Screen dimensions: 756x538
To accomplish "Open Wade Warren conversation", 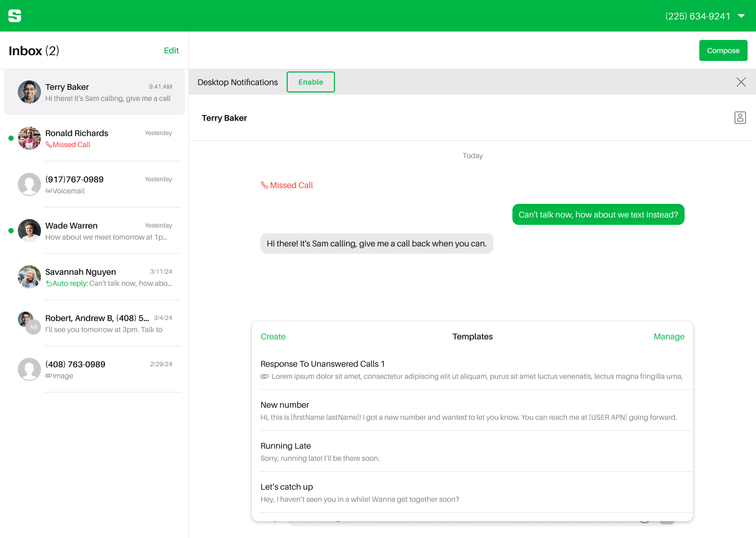I will [x=94, y=231].
